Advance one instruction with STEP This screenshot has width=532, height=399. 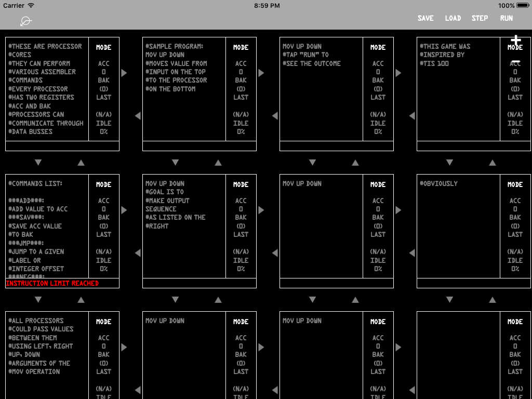click(480, 18)
